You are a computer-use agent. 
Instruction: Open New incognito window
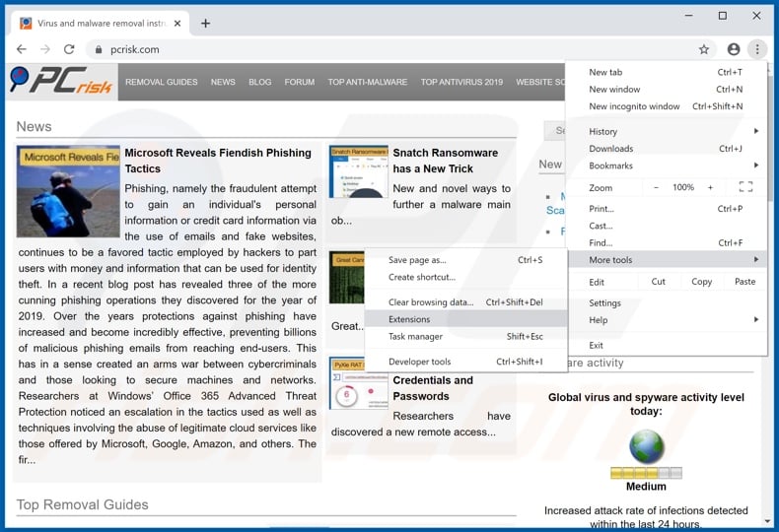pos(666,106)
